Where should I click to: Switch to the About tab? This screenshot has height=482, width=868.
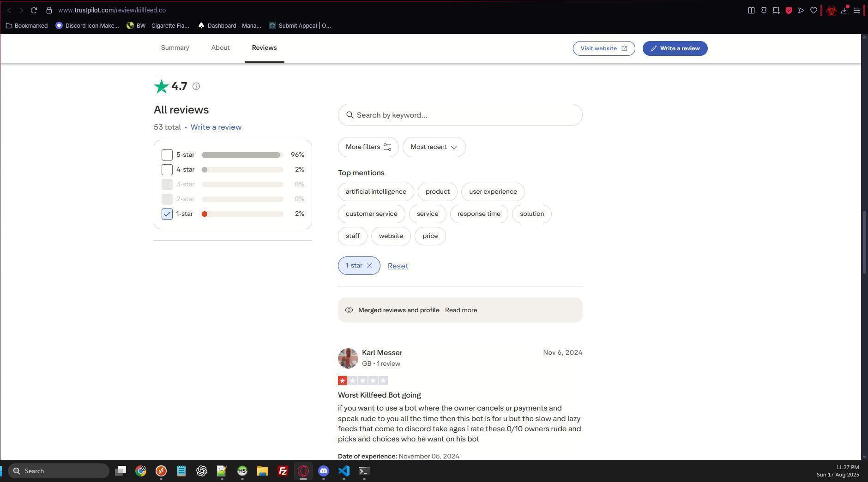[x=220, y=48]
